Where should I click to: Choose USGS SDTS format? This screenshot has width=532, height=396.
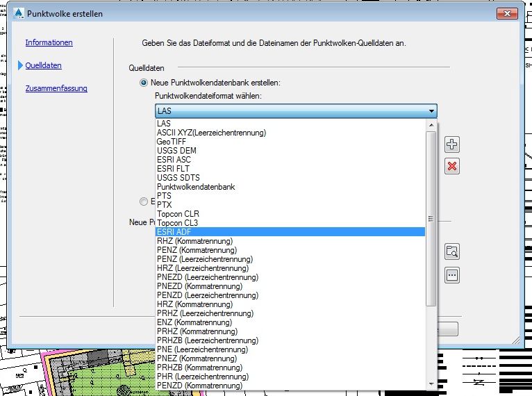(x=290, y=178)
